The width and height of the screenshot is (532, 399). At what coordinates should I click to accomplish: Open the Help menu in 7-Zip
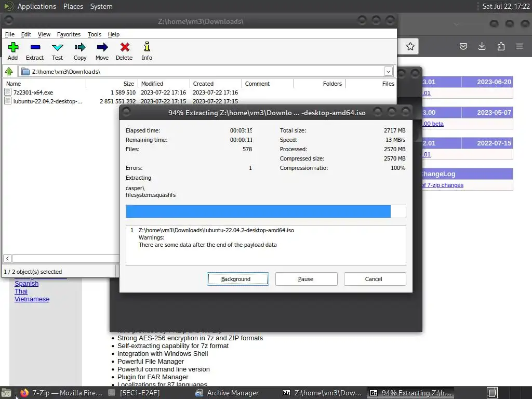pos(114,34)
